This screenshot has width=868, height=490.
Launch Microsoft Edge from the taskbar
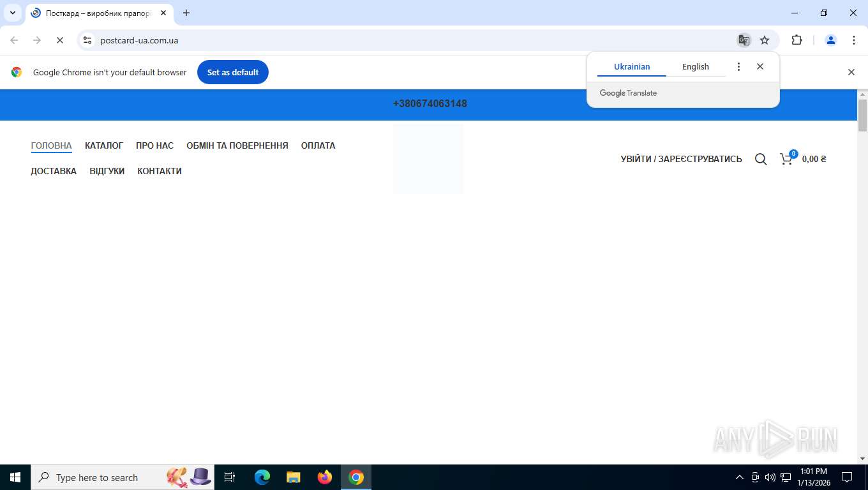point(262,477)
